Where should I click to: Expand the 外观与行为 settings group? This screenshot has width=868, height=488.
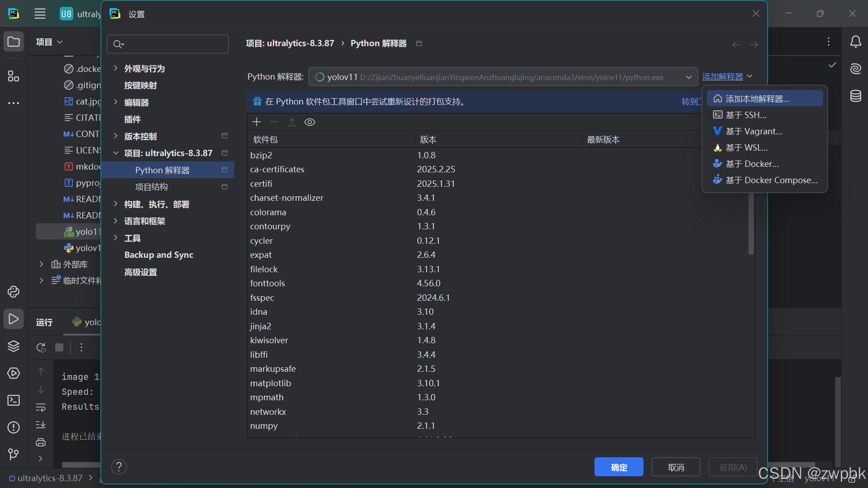pyautogui.click(x=115, y=68)
